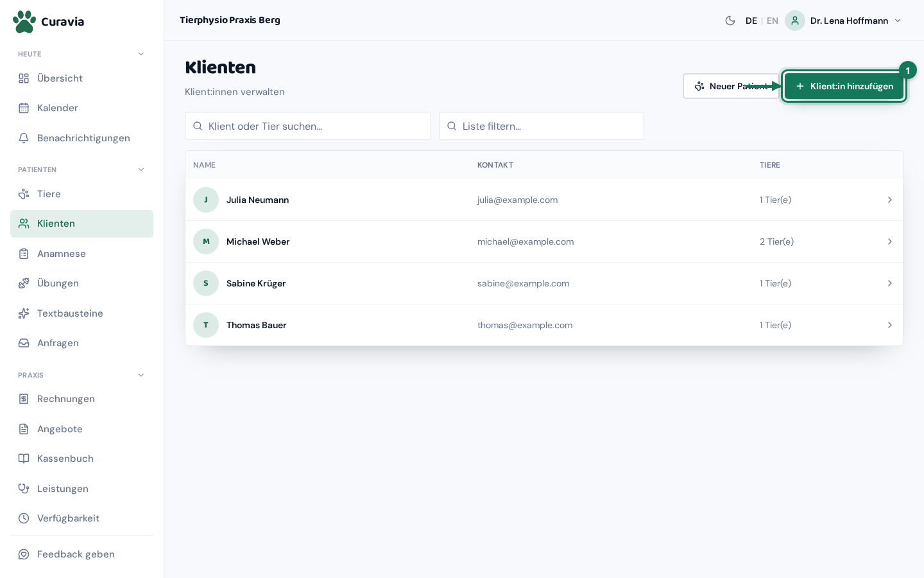The height and width of the screenshot is (578, 924).
Task: Click search magnifier in client search field
Action: point(198,126)
